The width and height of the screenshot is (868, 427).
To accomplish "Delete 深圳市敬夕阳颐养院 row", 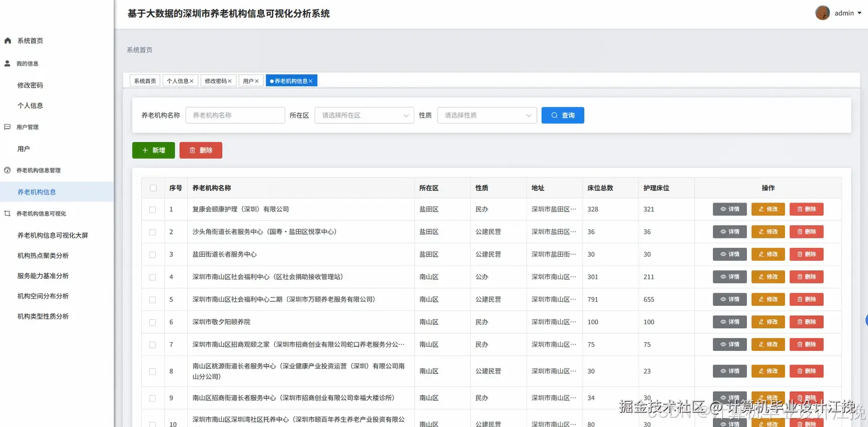I will point(806,322).
